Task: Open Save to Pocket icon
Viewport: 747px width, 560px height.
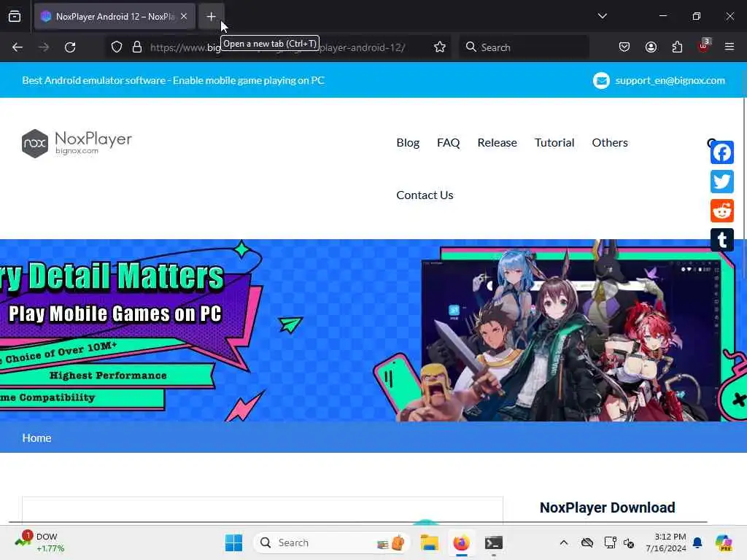Action: click(x=624, y=47)
